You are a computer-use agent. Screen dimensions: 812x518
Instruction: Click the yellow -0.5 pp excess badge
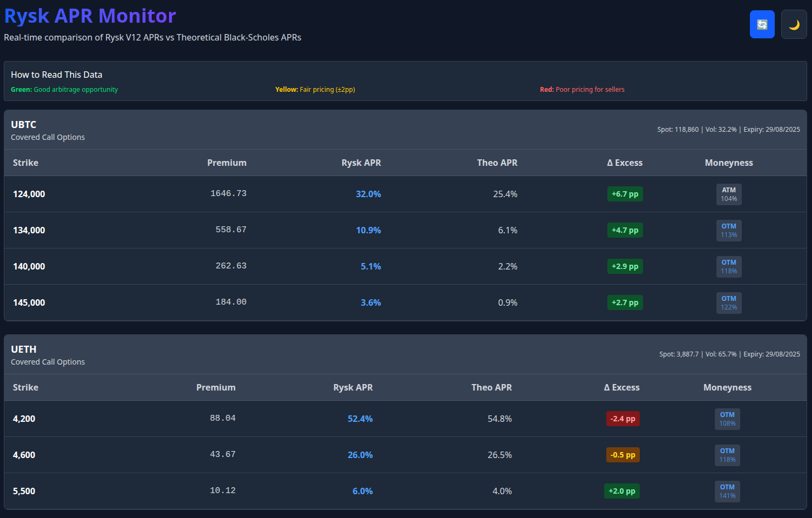[x=623, y=455]
